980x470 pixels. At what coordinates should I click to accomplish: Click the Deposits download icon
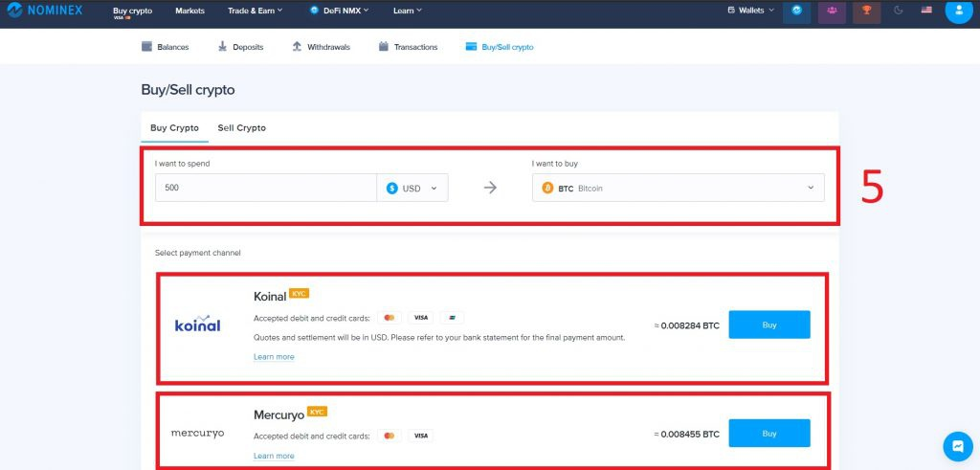(x=222, y=46)
